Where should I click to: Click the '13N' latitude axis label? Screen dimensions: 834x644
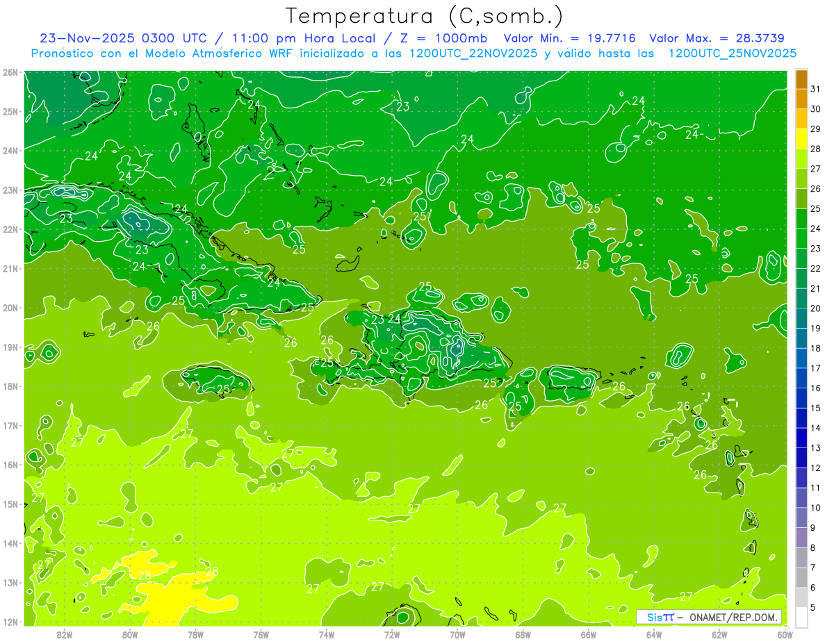(x=10, y=583)
